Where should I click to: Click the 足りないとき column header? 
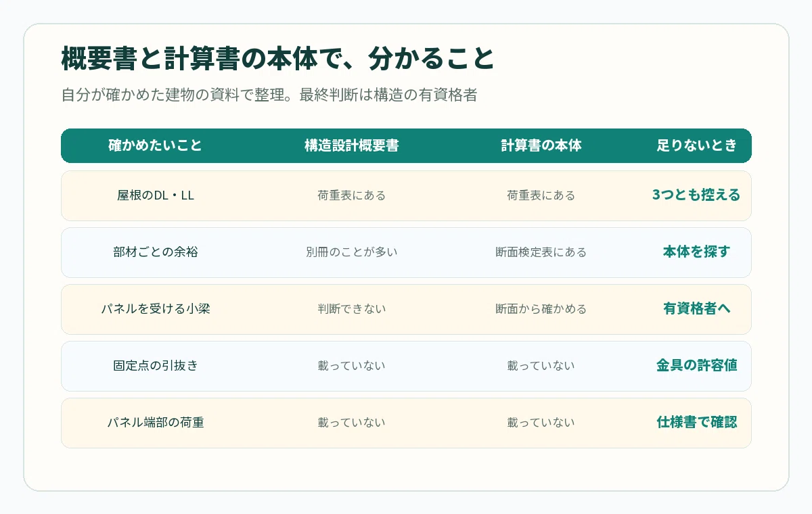point(696,145)
